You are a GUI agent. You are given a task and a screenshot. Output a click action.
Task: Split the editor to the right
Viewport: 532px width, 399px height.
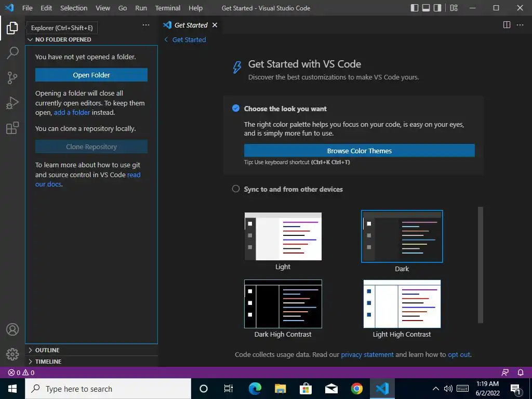[507, 25]
